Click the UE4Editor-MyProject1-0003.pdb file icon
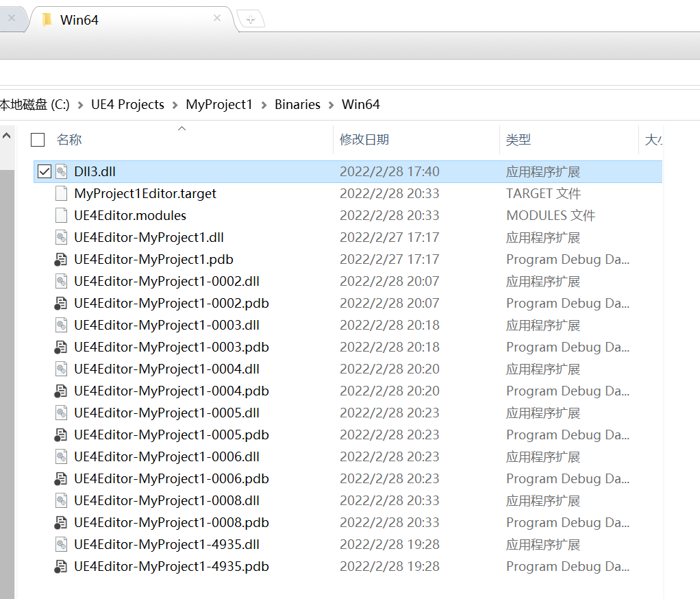This screenshot has width=700, height=599. click(61, 347)
